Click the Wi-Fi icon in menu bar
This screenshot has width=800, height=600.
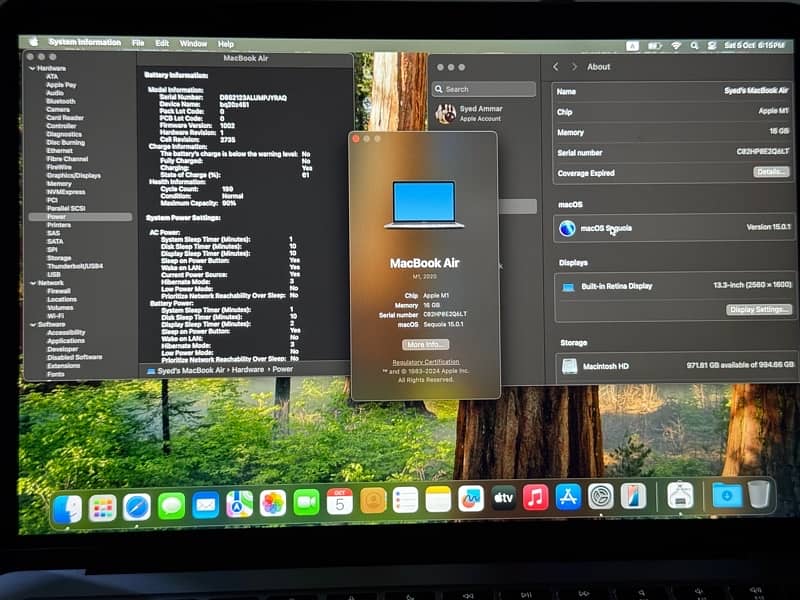[676, 46]
